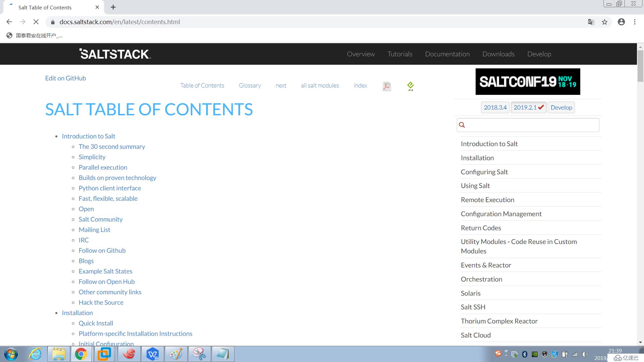Screen dimensions: 644x362
Task: Open the Hack the Source link
Action: click(101, 302)
